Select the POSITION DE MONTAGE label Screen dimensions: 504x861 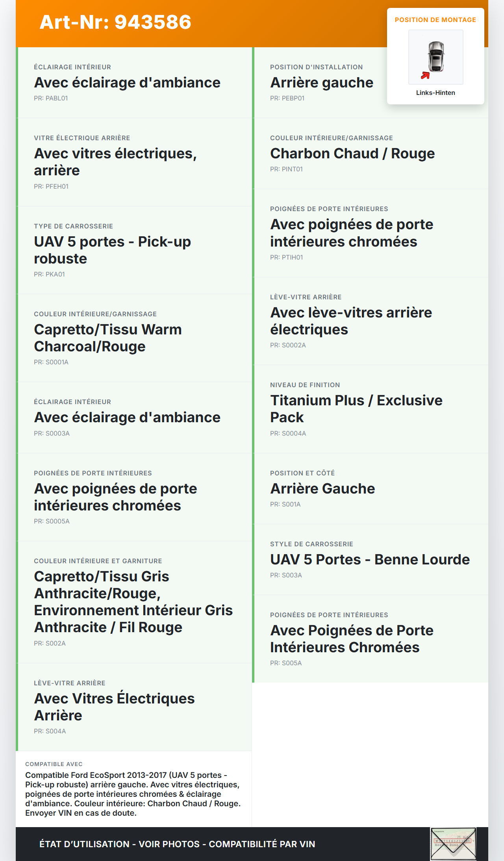pyautogui.click(x=435, y=20)
